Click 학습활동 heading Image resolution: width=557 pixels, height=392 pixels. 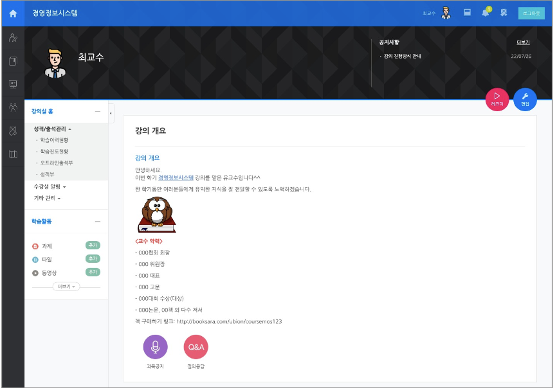tap(42, 221)
